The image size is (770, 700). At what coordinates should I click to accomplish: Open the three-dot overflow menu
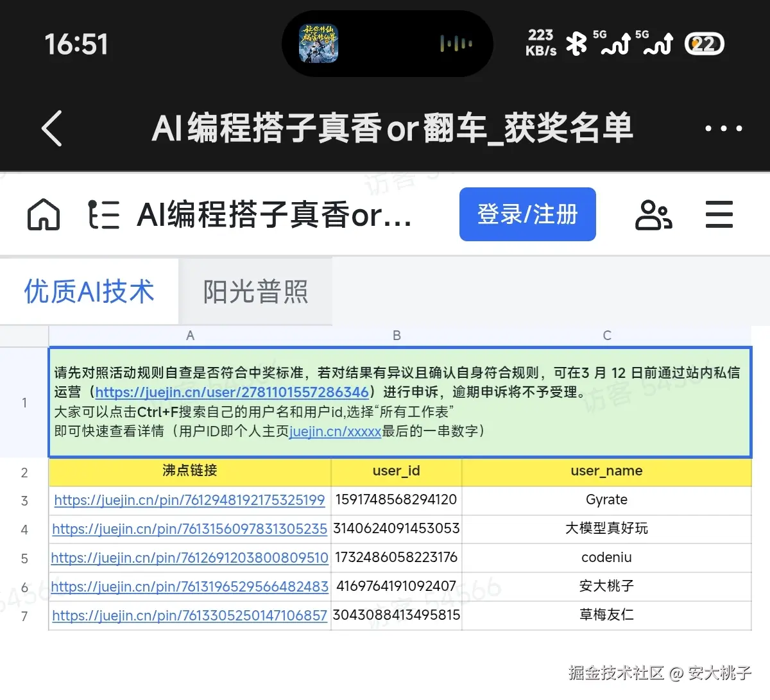(723, 128)
